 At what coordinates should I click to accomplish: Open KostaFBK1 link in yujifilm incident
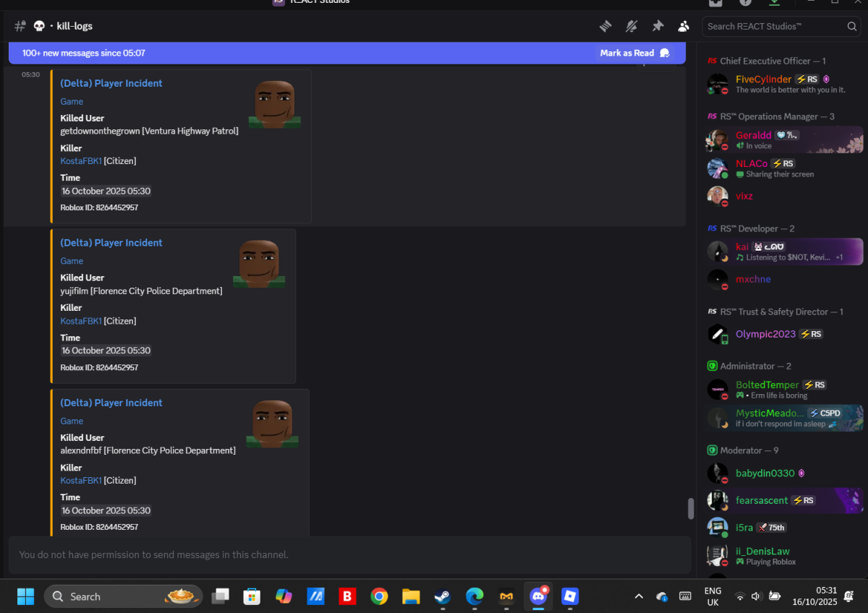(81, 321)
